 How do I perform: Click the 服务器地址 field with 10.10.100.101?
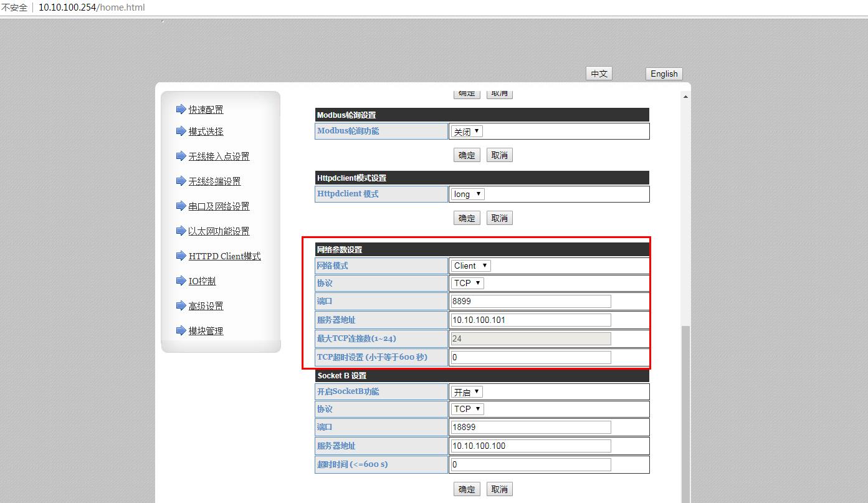pos(530,320)
